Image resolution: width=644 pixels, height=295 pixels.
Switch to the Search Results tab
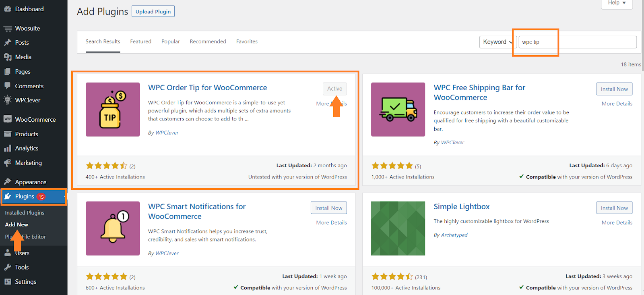(x=103, y=42)
